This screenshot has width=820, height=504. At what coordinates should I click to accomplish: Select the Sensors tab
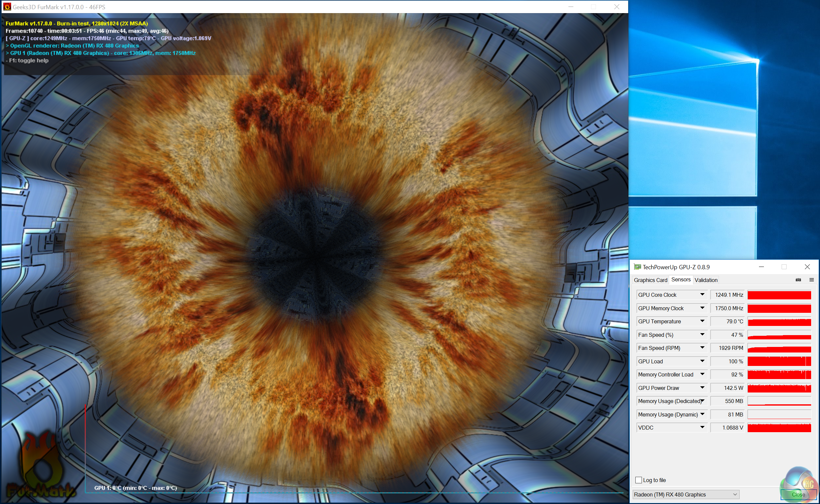pyautogui.click(x=681, y=279)
